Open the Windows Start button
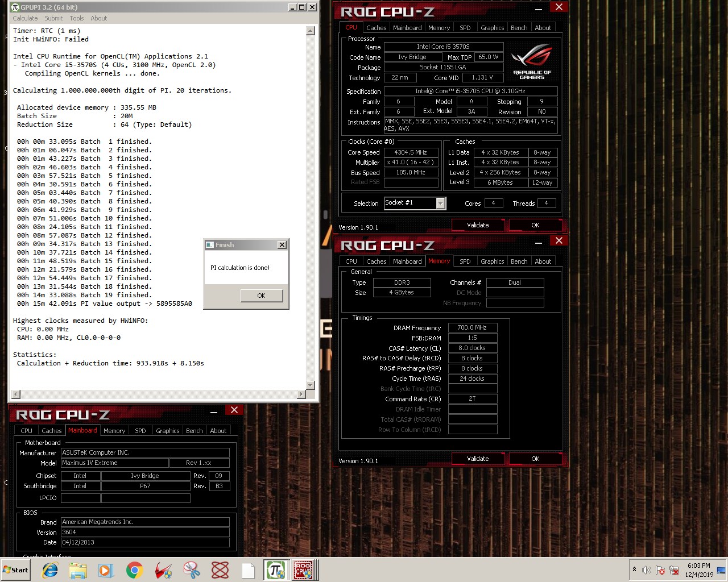 [16, 570]
